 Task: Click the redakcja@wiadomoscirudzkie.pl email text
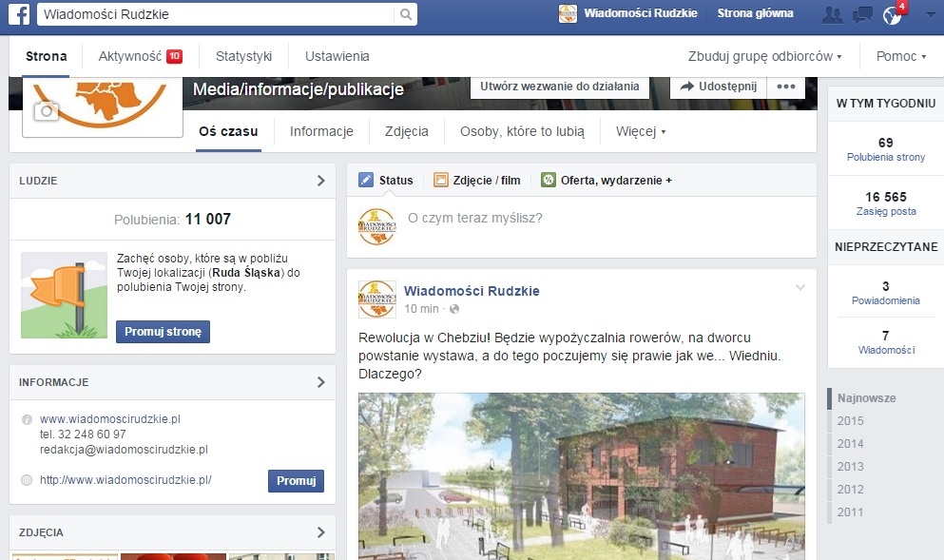[124, 449]
